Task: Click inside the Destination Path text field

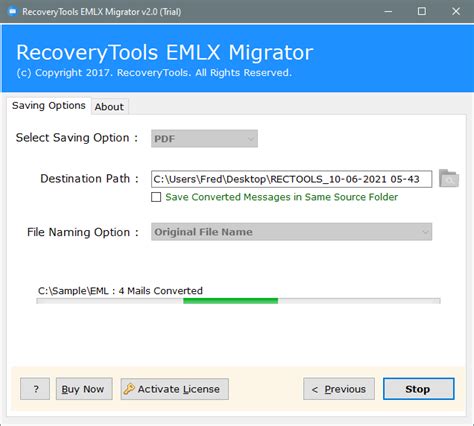Action: pyautogui.click(x=292, y=179)
